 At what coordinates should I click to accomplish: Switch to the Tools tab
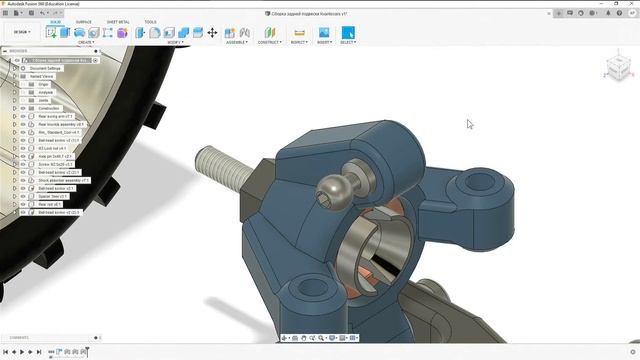tap(150, 22)
